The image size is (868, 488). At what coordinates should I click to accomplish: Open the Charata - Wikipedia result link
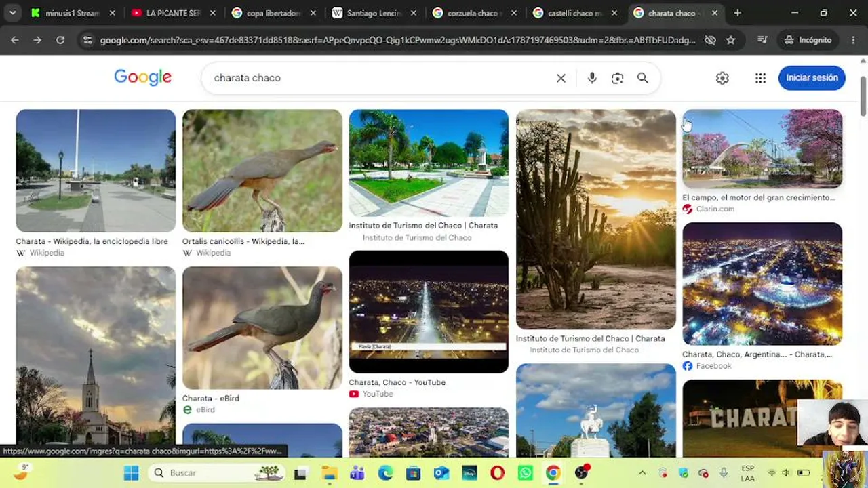pos(92,241)
